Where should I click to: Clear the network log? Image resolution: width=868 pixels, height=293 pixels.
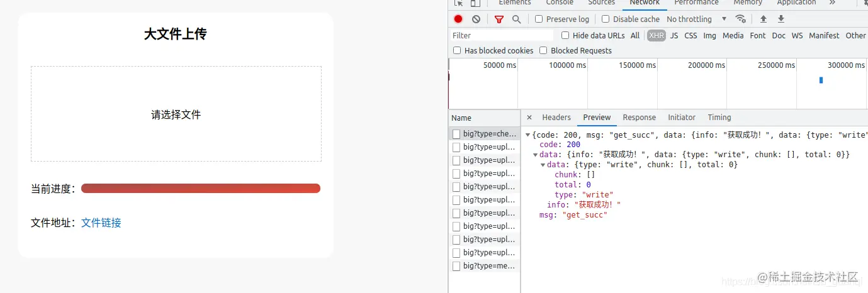[x=476, y=19]
